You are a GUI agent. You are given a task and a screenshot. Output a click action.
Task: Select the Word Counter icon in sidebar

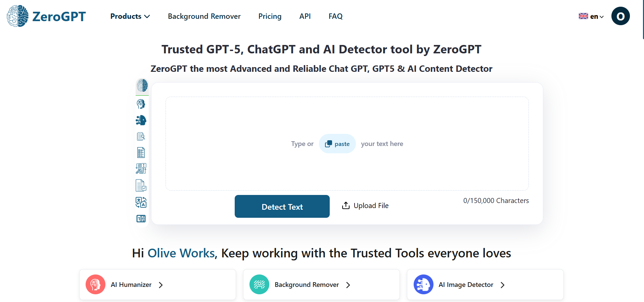click(141, 218)
